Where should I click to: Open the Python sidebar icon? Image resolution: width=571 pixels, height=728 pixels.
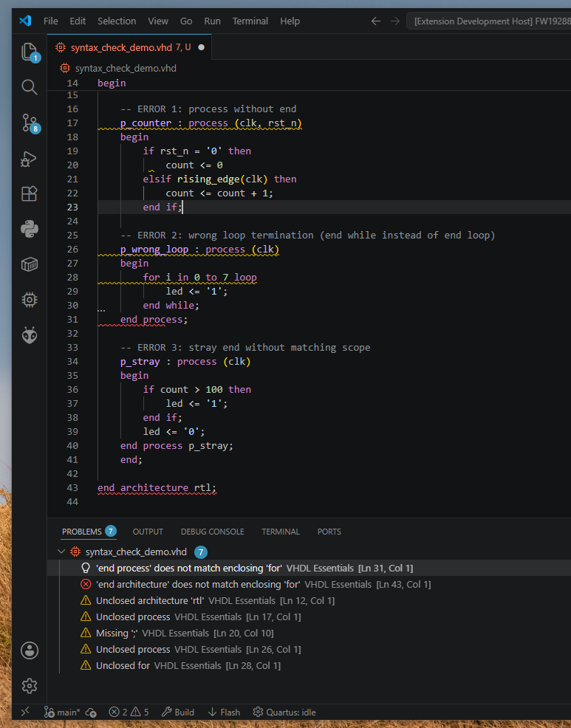[30, 230]
